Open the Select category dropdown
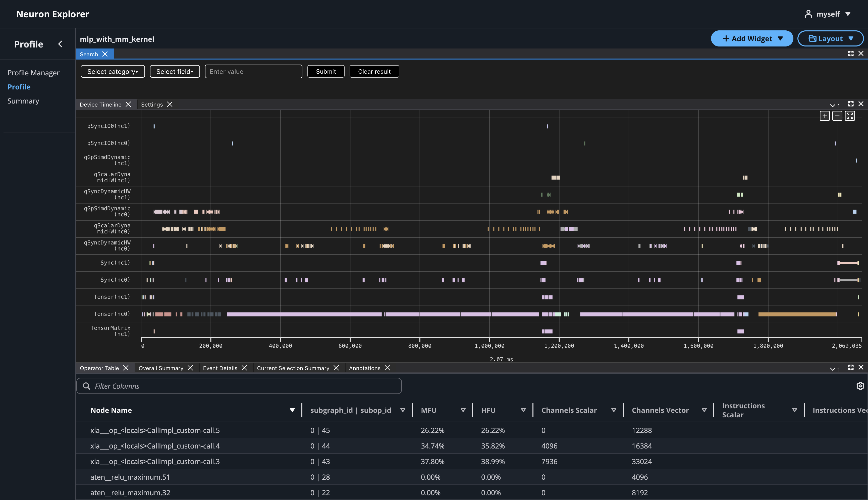Viewport: 868px width, 500px height. pyautogui.click(x=113, y=71)
